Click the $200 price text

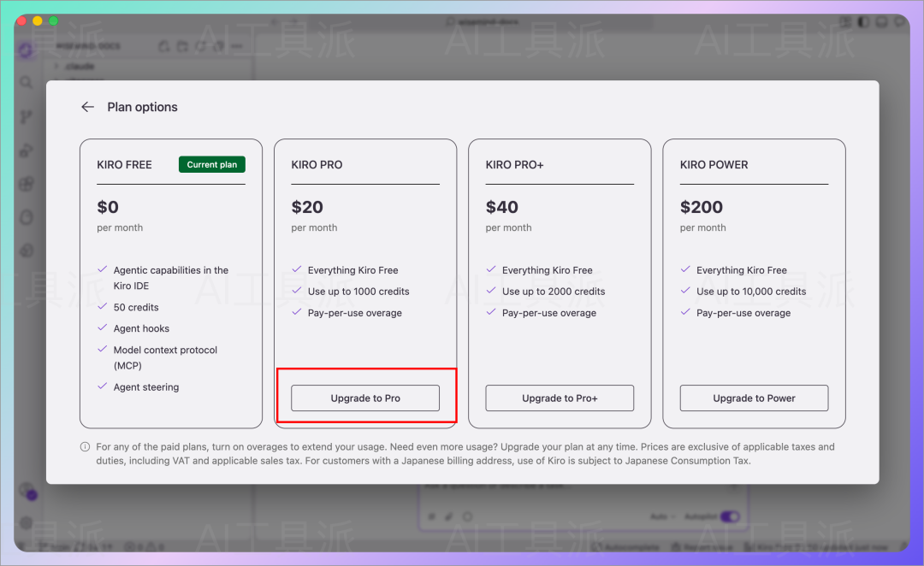click(x=702, y=207)
